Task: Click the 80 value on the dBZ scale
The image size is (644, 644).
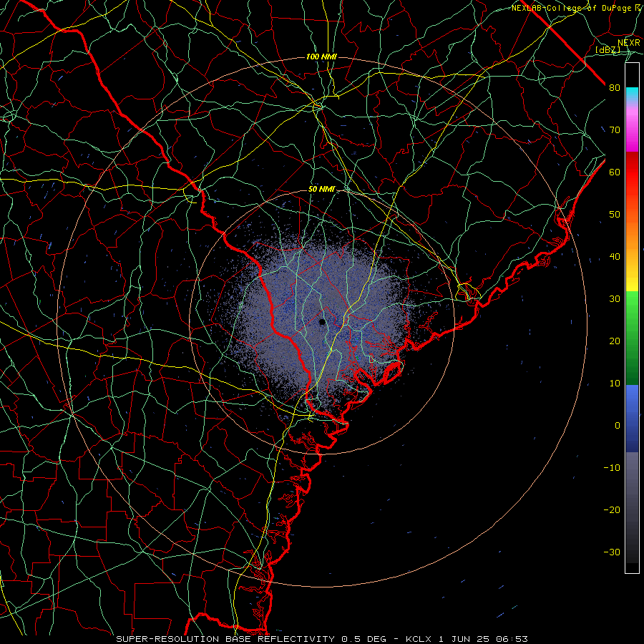Action: coord(615,88)
